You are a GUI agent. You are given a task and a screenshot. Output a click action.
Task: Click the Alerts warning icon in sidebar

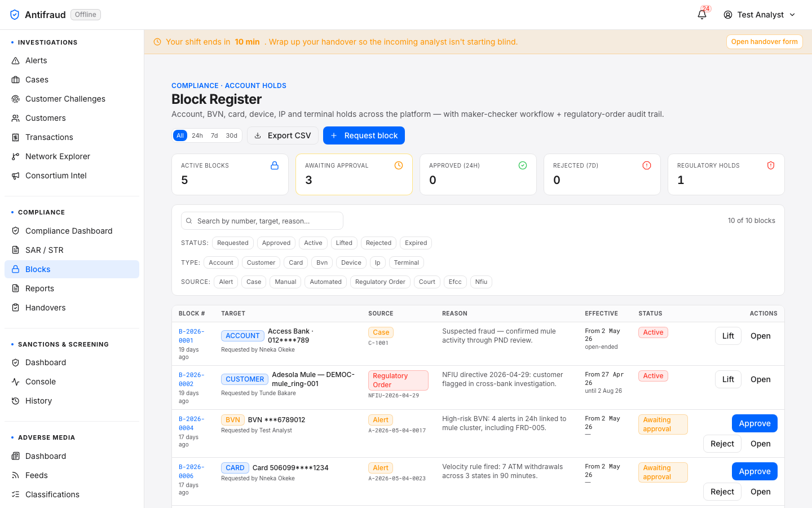tap(16, 60)
